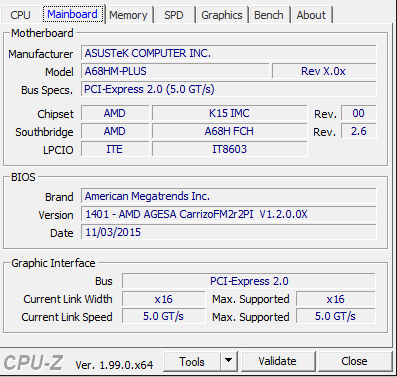
Task: Click the BIOS version 1401 field
Action: point(229,214)
